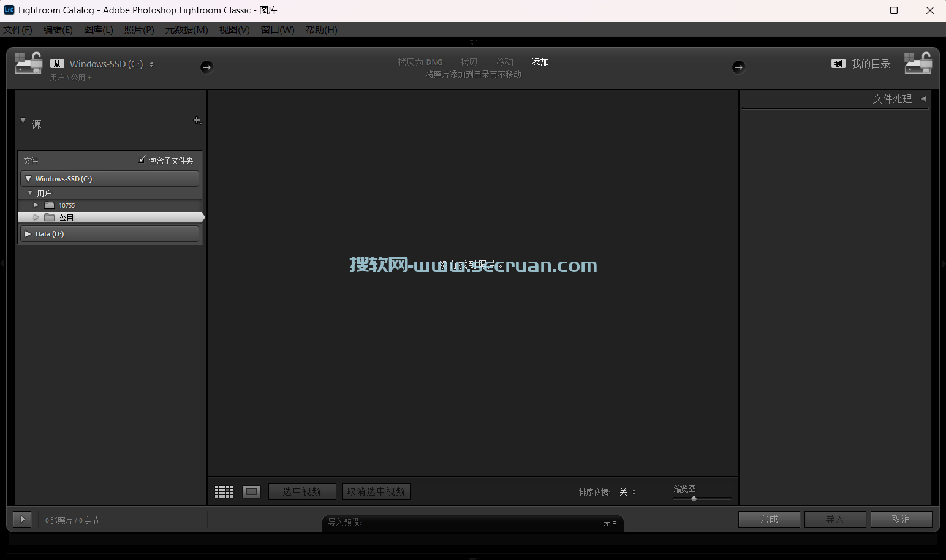The width and height of the screenshot is (946, 560).
Task: Toggle 包含子文件夹 checkbox
Action: 142,159
